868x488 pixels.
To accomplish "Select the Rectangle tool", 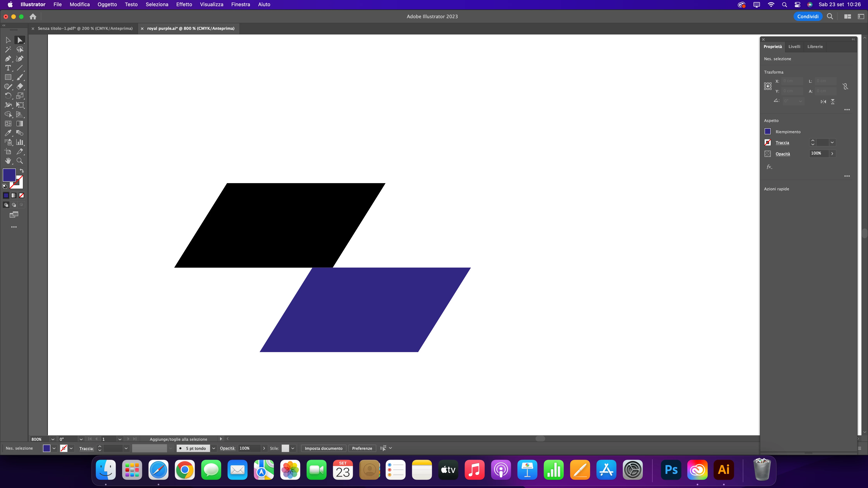I will [8, 77].
